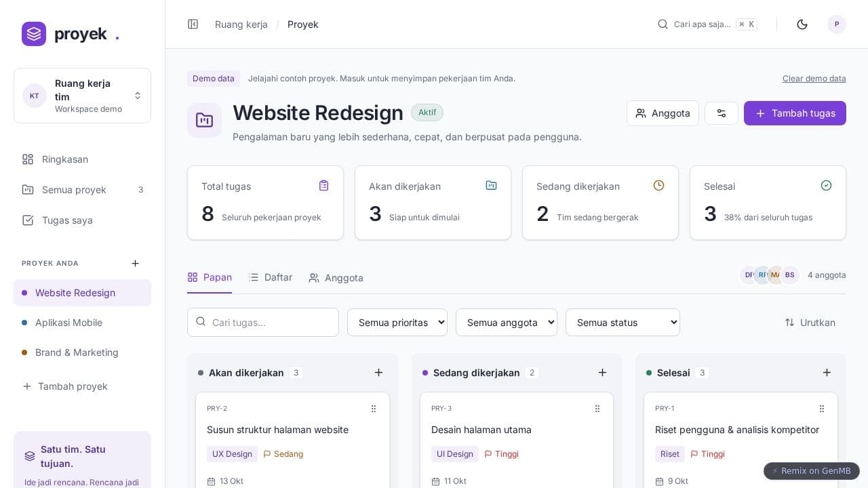Focus the Cari tugas search field

coord(263,323)
